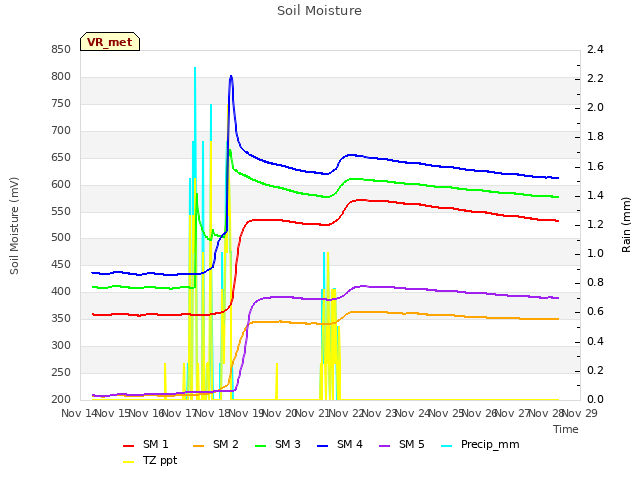Select SM 4 legend entry

pyautogui.click(x=340, y=444)
